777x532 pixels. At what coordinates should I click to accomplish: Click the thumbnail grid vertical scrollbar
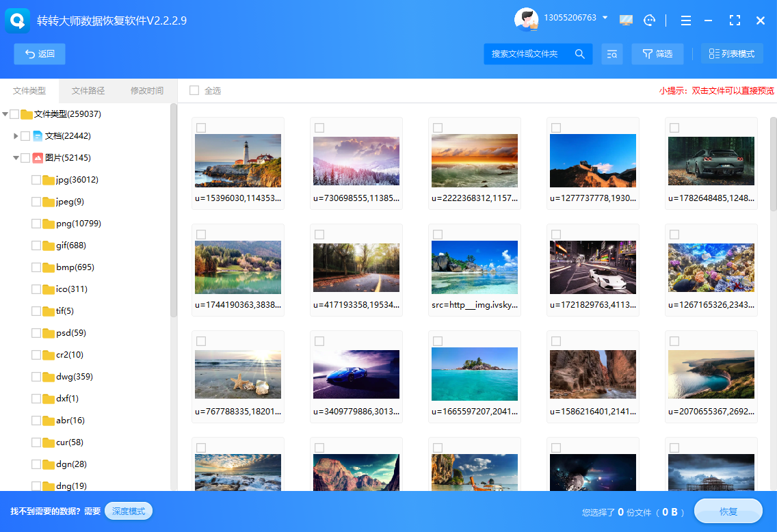coord(773,164)
